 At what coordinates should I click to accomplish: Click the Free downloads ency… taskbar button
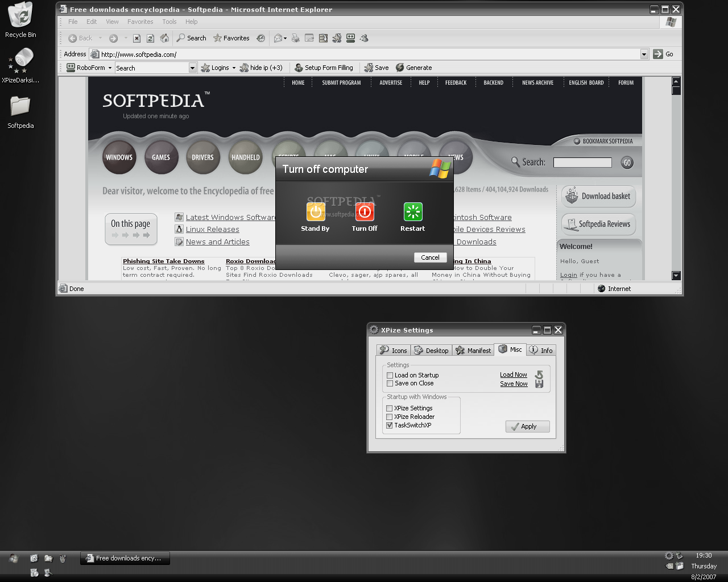pos(125,558)
